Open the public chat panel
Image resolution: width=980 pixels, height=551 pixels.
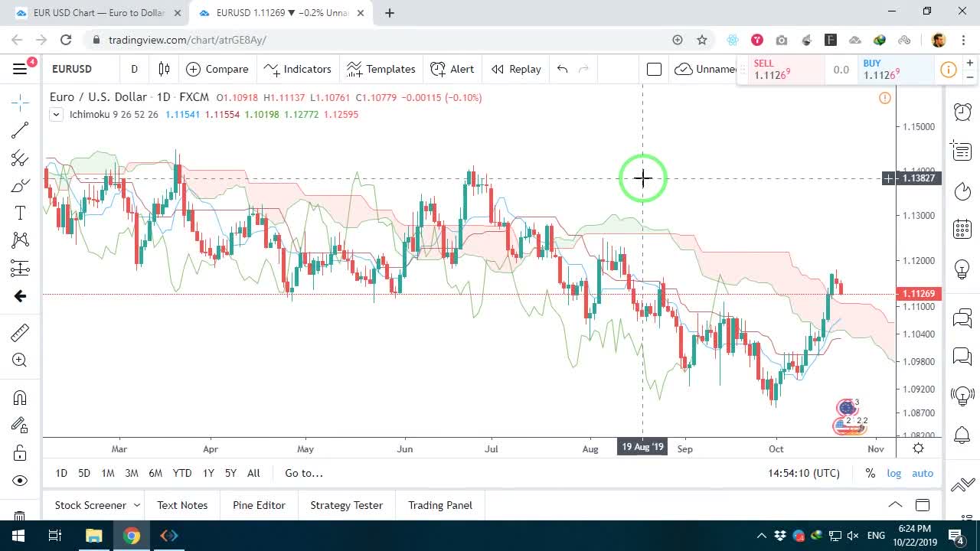pyautogui.click(x=962, y=318)
